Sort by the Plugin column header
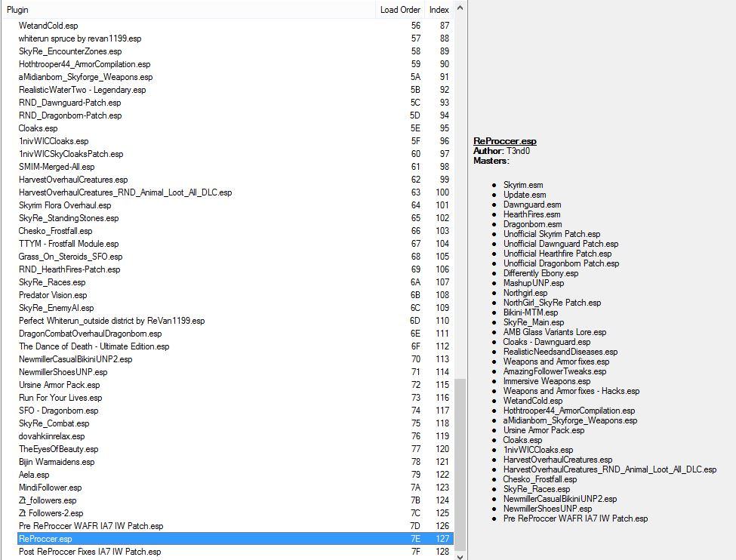 coord(188,9)
